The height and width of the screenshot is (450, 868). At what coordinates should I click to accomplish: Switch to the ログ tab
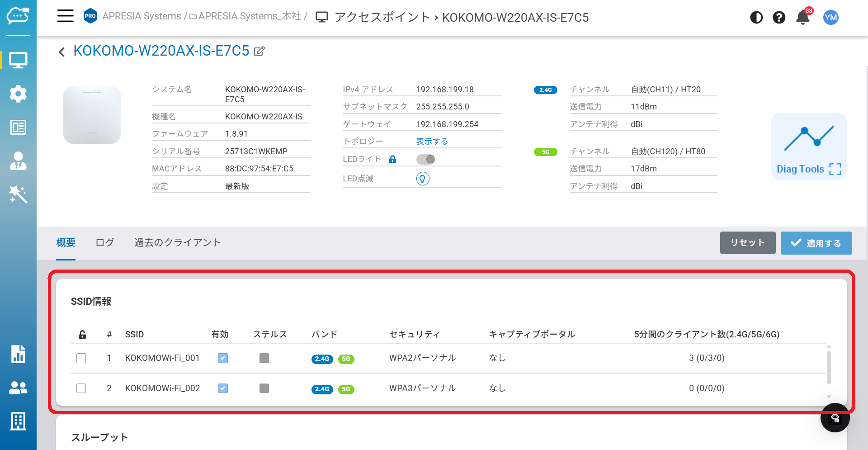coord(105,242)
